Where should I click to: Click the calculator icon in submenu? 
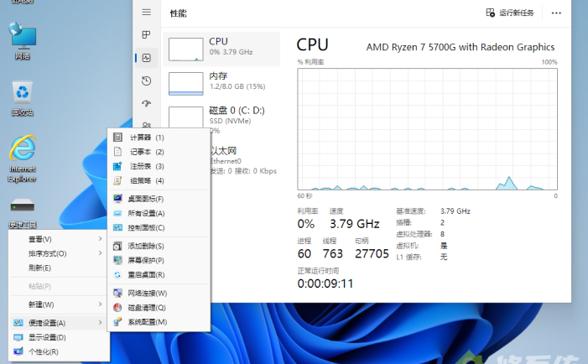tap(117, 138)
